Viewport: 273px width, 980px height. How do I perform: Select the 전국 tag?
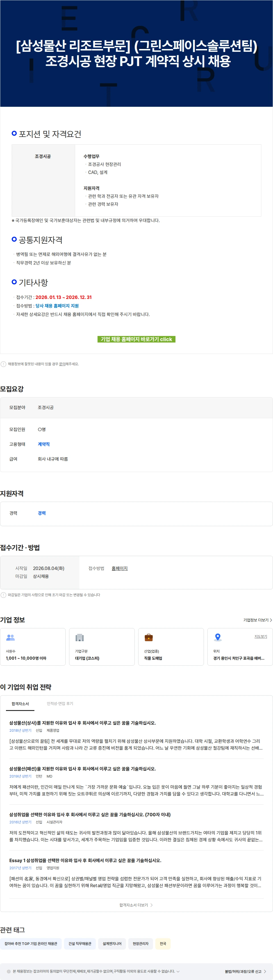tap(163, 944)
